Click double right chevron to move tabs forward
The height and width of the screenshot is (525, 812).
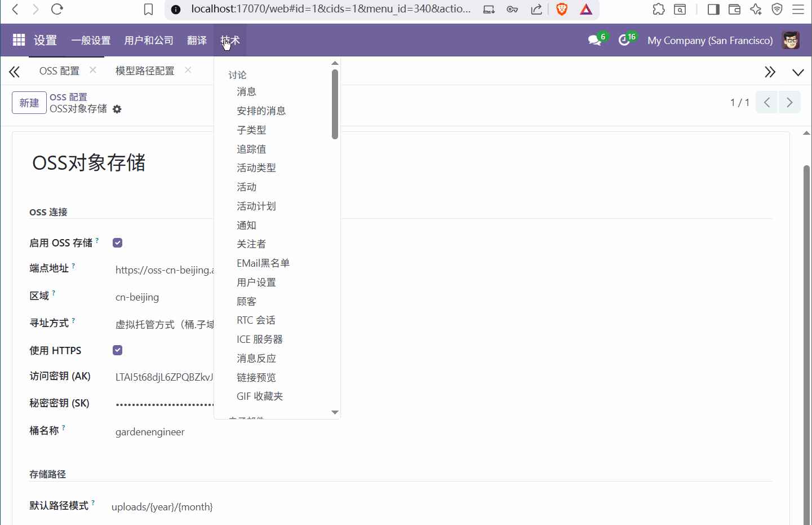click(770, 72)
